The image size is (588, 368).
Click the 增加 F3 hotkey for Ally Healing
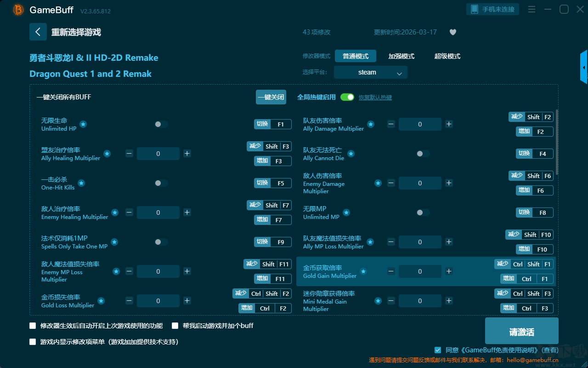(x=273, y=161)
